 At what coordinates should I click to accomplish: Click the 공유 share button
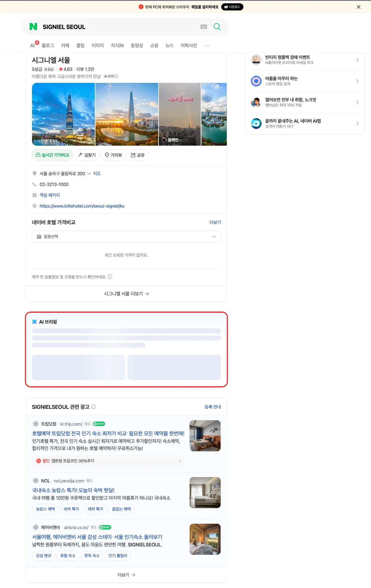(138, 155)
